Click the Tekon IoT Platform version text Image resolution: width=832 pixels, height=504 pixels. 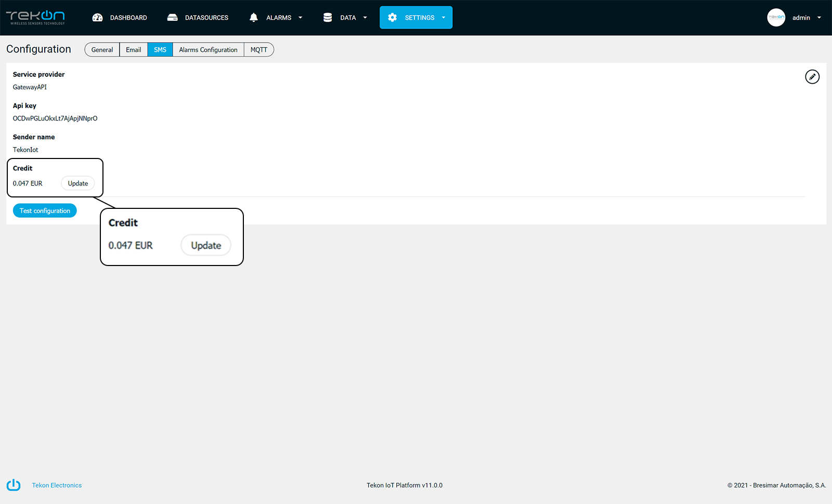pyautogui.click(x=405, y=485)
